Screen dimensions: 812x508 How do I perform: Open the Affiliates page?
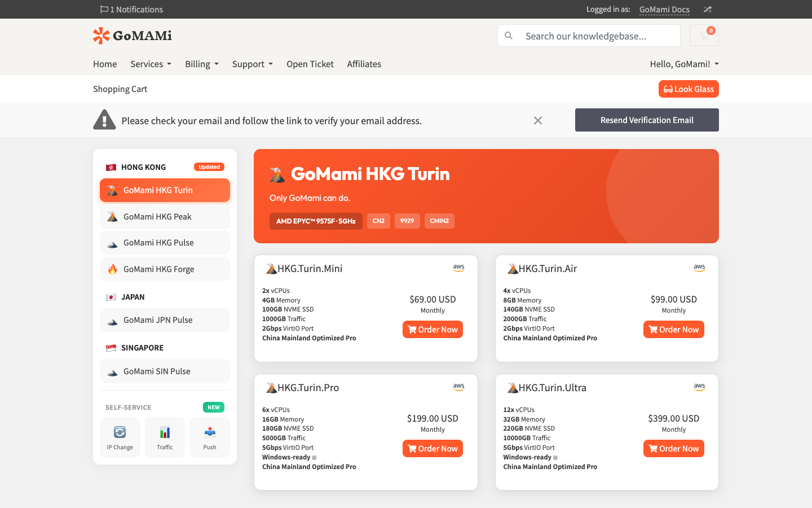tap(364, 64)
